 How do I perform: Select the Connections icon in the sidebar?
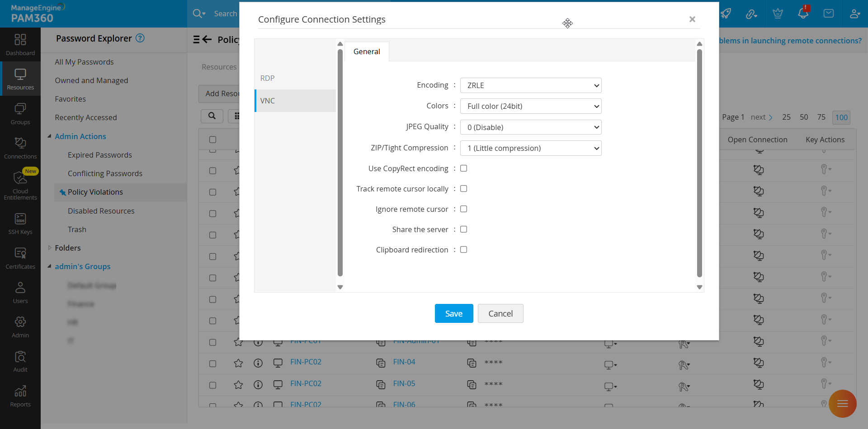tap(20, 147)
